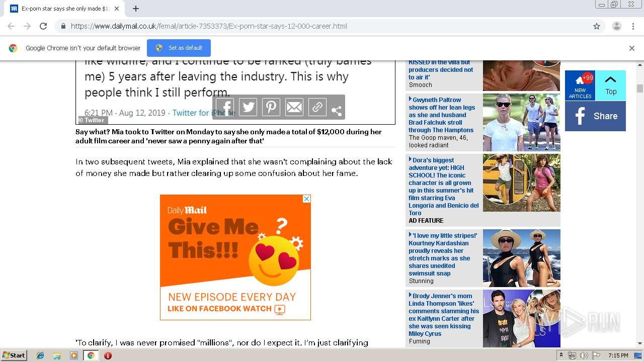Open media player taskbar icon

pyautogui.click(x=74, y=355)
